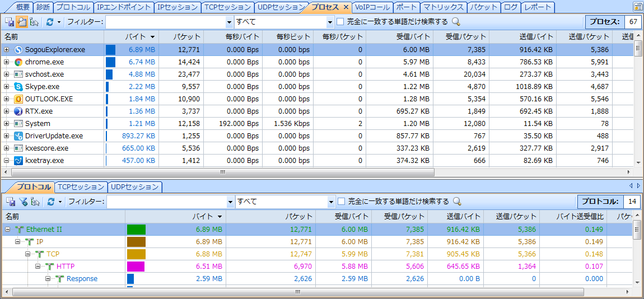
Task: Click the save/export icon in the process toolbar
Action: coord(10,22)
